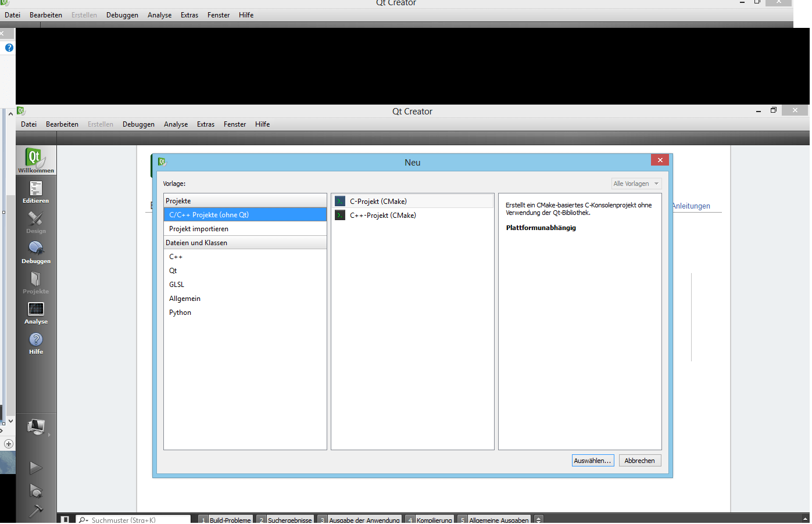Open Fenster menu in the background Qt Creator window

coord(219,15)
